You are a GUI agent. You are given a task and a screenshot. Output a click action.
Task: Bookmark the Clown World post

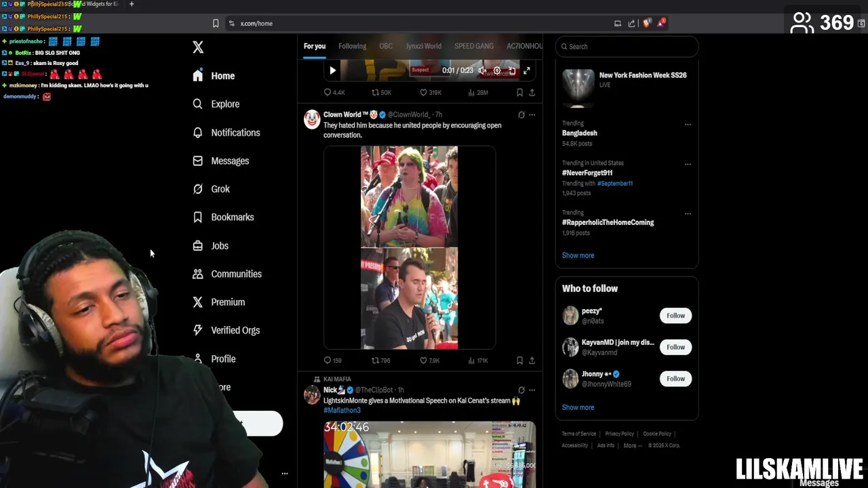tap(519, 361)
